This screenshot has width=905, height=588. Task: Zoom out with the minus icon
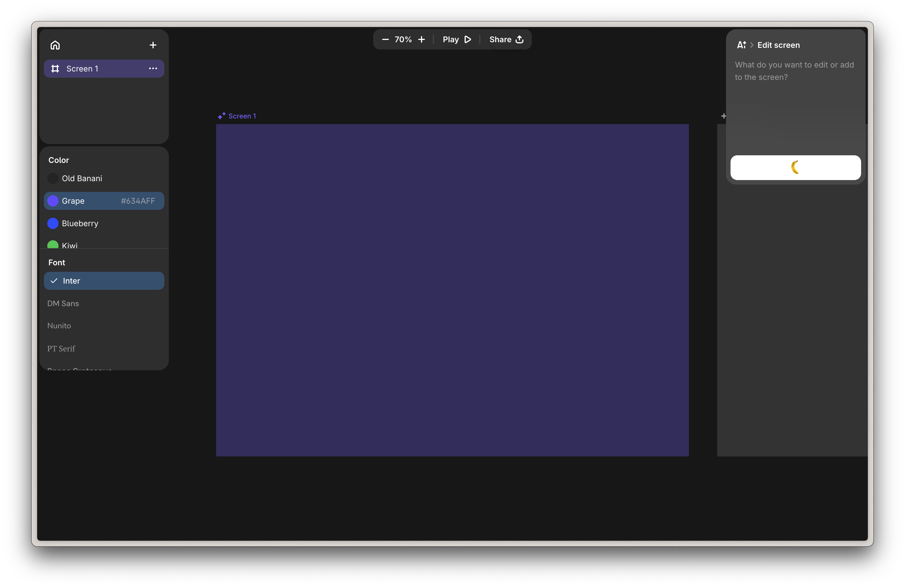(385, 40)
